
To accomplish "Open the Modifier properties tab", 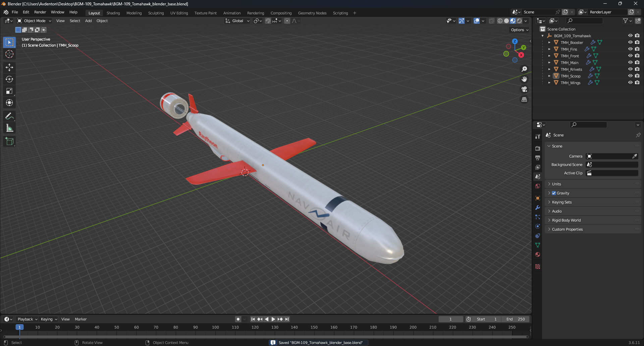I will tap(538, 208).
